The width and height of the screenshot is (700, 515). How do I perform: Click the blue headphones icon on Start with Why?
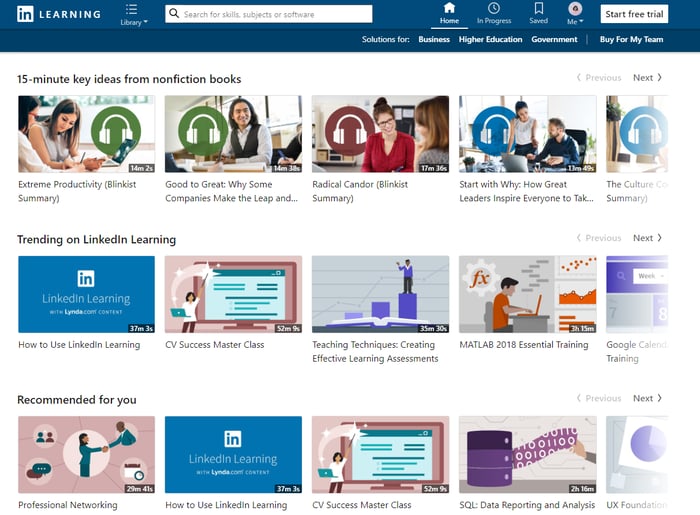point(497,131)
